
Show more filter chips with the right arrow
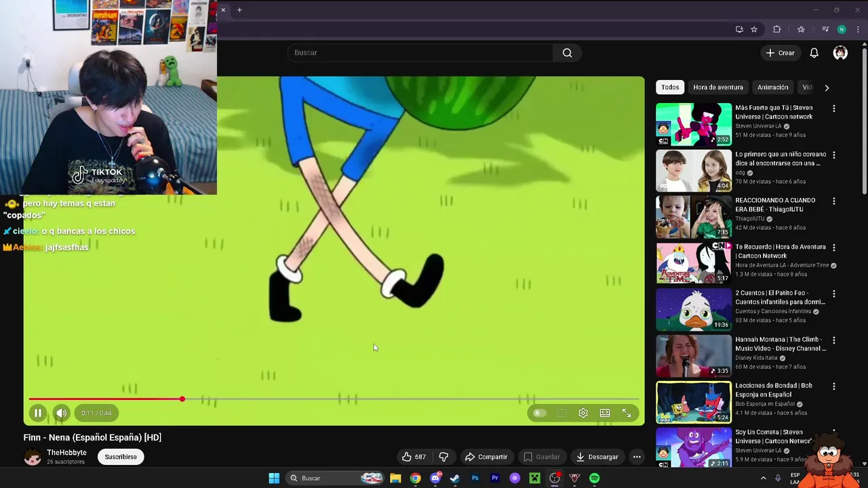tap(827, 87)
